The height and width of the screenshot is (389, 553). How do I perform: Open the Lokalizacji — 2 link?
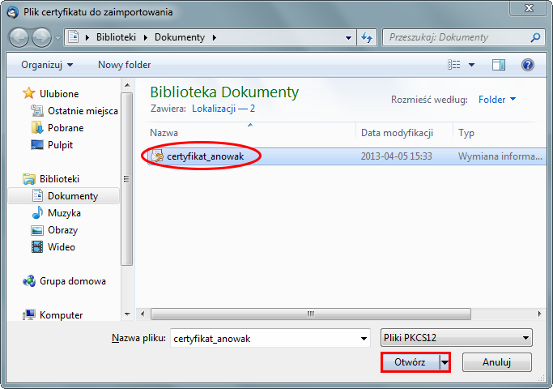pyautogui.click(x=223, y=109)
